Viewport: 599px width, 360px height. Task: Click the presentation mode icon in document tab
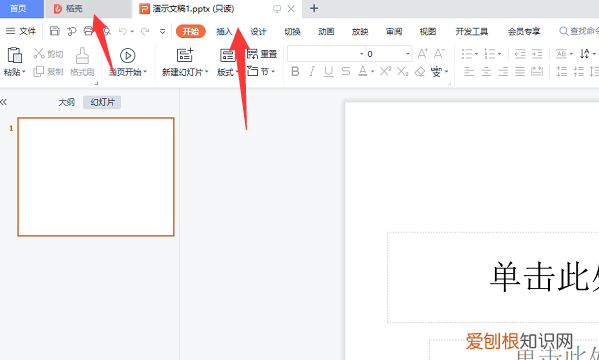277,8
